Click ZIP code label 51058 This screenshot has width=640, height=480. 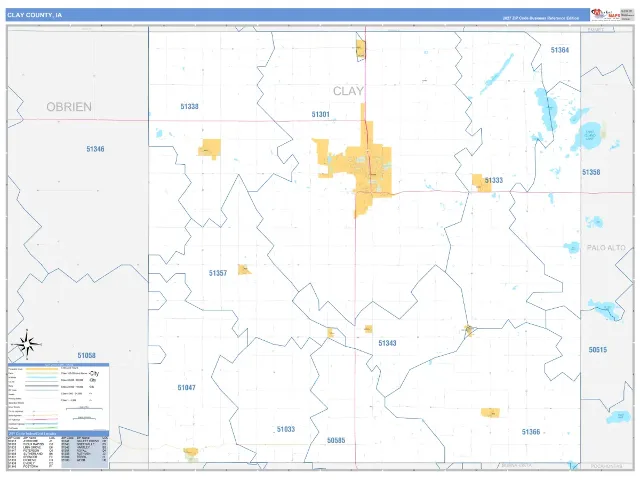click(87, 356)
